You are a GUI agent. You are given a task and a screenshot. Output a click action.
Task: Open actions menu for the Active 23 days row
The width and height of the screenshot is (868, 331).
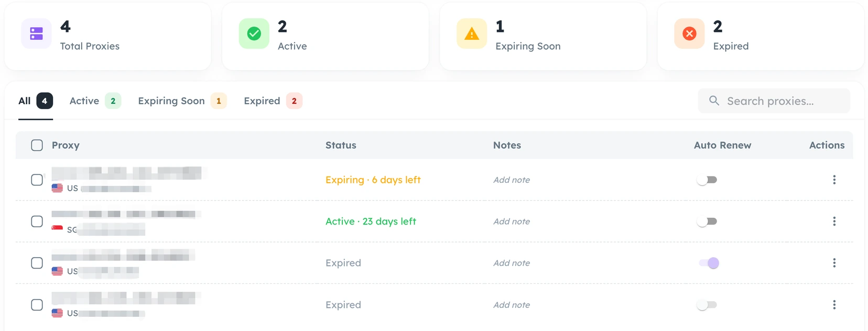coord(834,222)
